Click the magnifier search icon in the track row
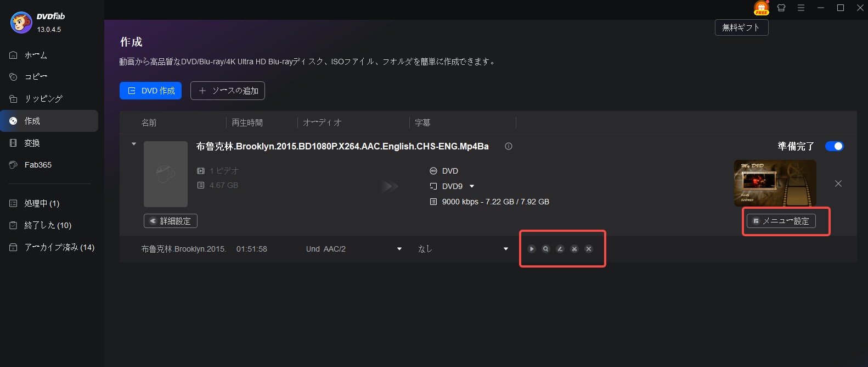Image resolution: width=868 pixels, height=367 pixels. (x=546, y=249)
